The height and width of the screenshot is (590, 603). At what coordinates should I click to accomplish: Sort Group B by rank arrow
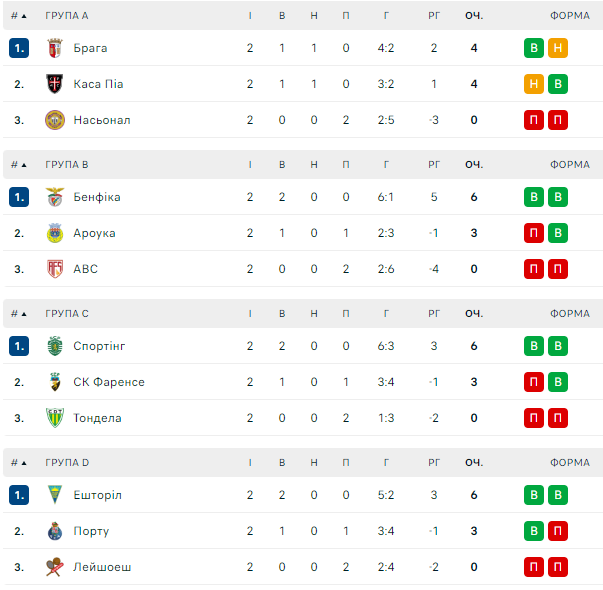coord(19,165)
